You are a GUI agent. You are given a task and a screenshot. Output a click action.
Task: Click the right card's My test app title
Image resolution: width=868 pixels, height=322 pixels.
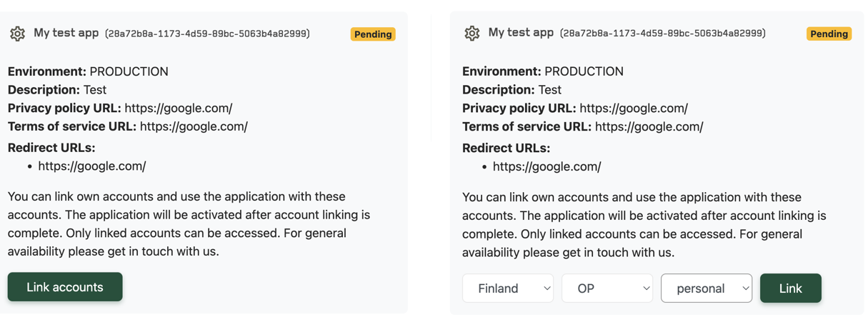(521, 33)
